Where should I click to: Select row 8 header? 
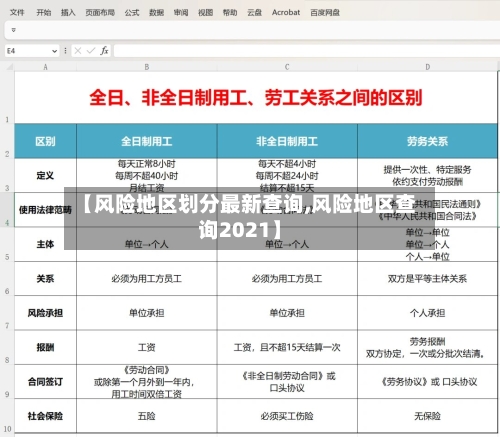[7, 347]
